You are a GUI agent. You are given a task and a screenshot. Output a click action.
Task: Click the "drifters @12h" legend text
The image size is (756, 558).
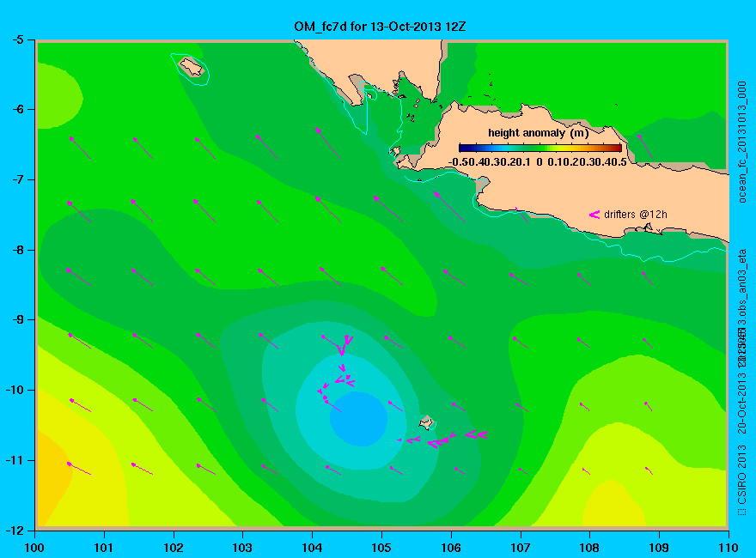(x=636, y=215)
